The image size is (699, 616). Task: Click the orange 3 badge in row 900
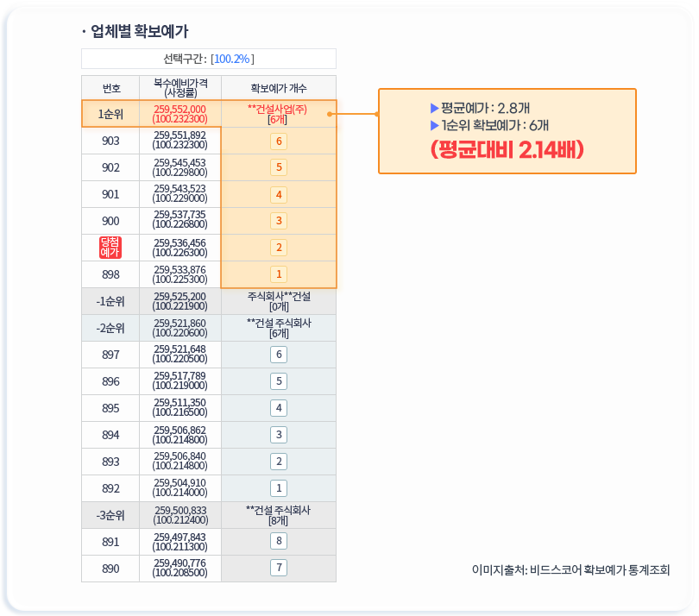pos(279,221)
